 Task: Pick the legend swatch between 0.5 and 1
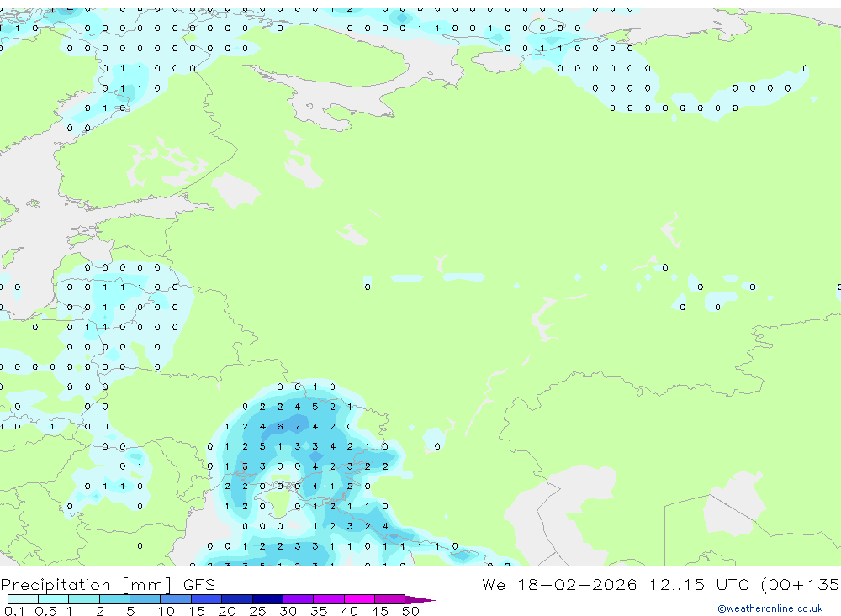[x=54, y=599]
